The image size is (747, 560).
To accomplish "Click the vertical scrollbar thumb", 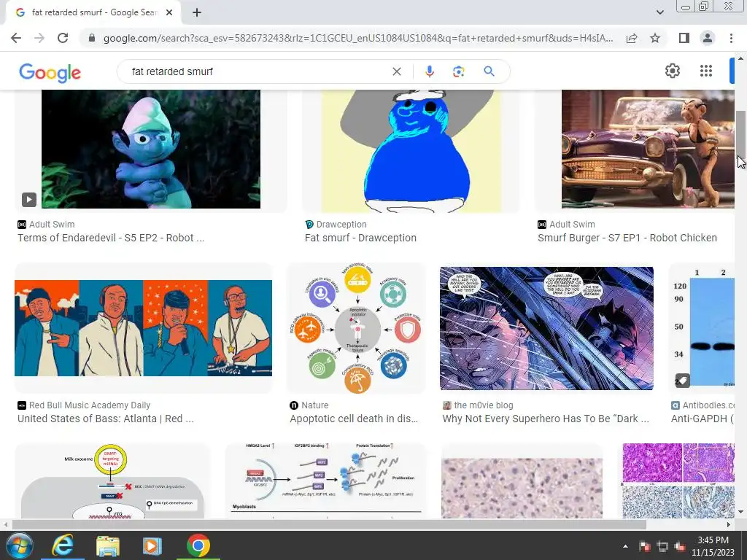I will (x=740, y=133).
